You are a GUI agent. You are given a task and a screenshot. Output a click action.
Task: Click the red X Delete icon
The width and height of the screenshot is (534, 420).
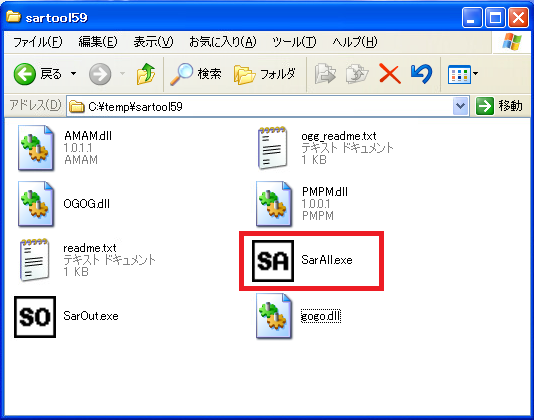(390, 74)
